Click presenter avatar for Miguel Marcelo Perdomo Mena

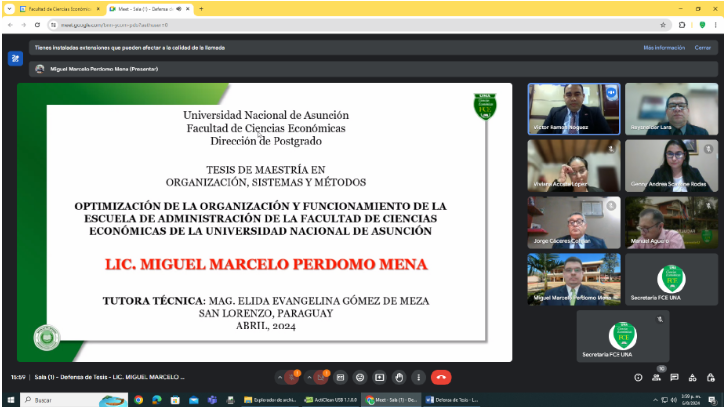coord(40,69)
